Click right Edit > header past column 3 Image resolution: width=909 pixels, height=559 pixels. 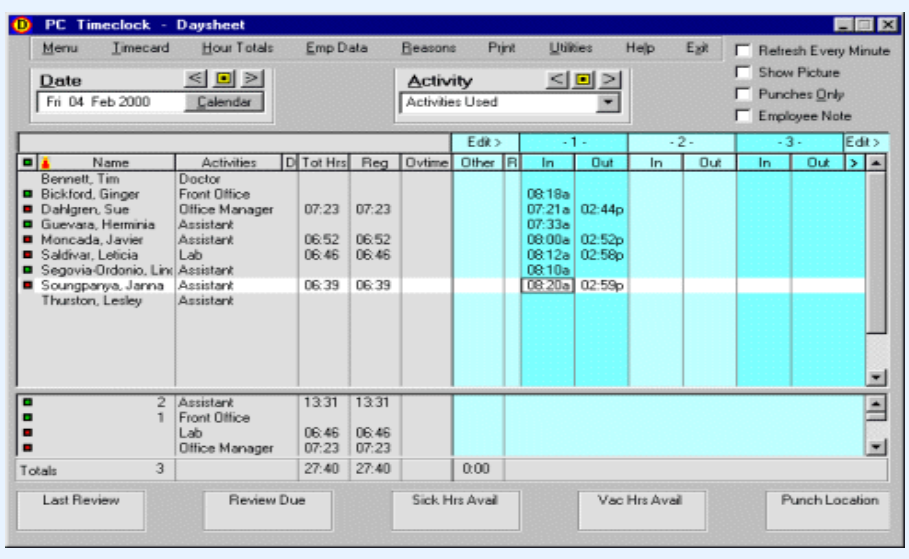863,142
